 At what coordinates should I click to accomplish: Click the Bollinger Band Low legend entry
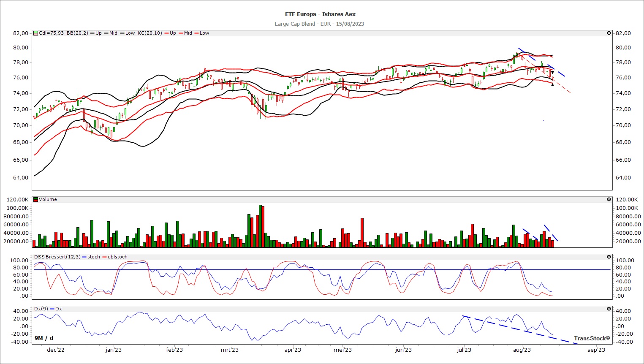130,33
